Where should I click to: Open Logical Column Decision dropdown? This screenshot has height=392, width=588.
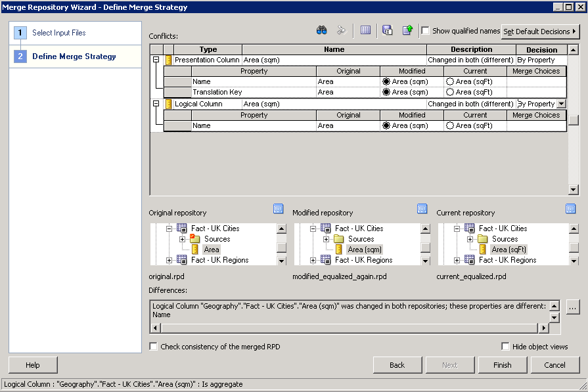coord(561,104)
